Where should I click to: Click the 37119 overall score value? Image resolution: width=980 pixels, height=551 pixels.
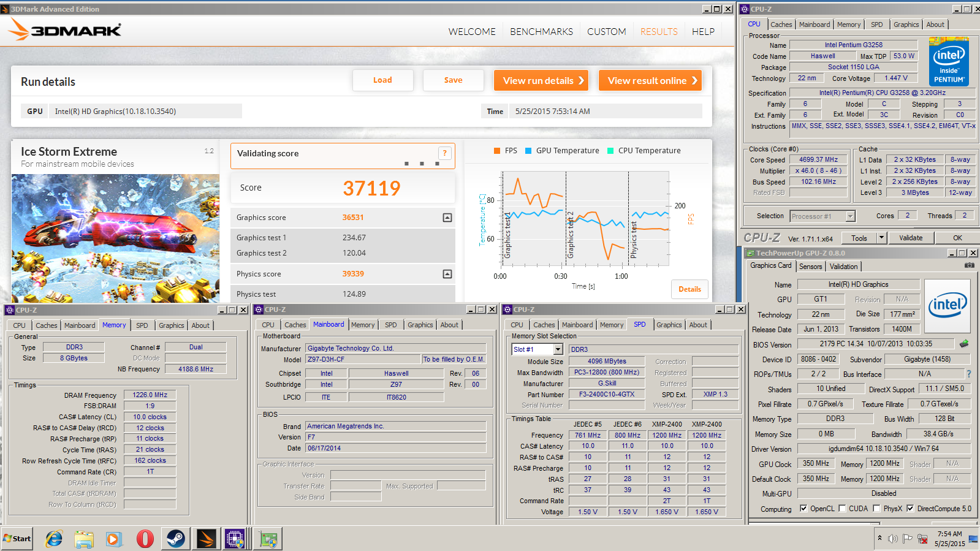point(371,188)
